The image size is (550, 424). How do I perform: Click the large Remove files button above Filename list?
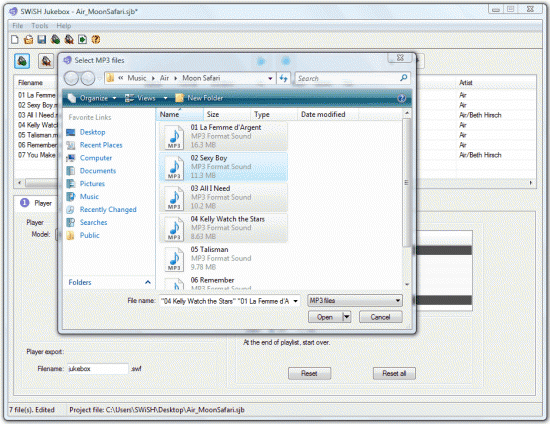[x=46, y=61]
